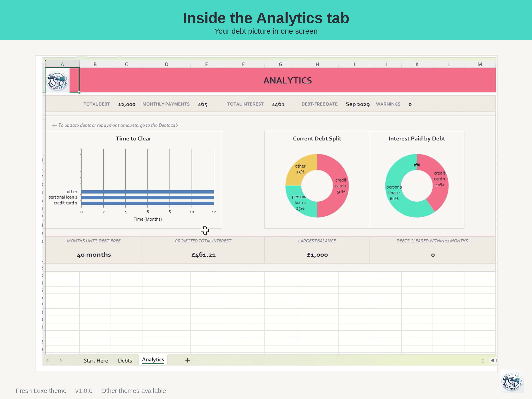Select column K header
532x399 pixels.
click(417, 64)
